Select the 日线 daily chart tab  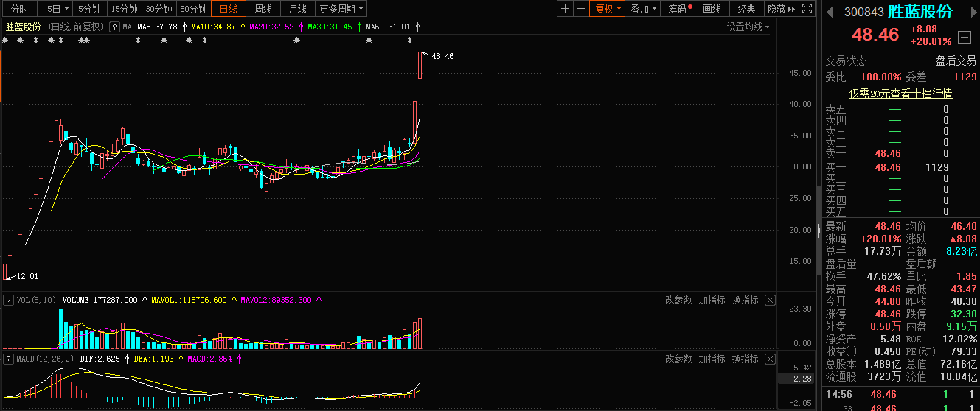tap(229, 9)
